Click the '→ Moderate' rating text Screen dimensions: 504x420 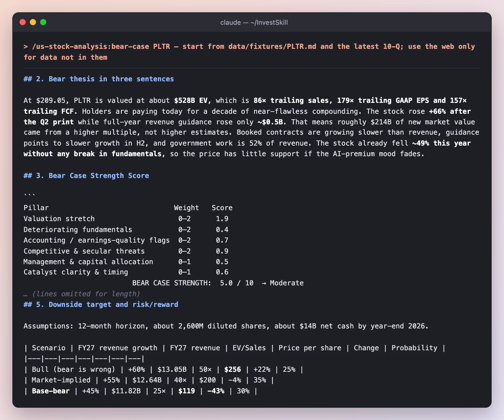click(283, 283)
